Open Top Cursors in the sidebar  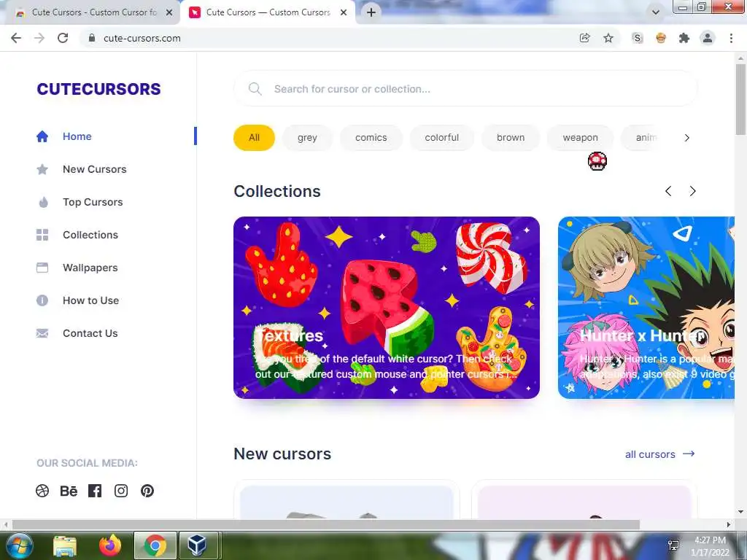click(93, 202)
